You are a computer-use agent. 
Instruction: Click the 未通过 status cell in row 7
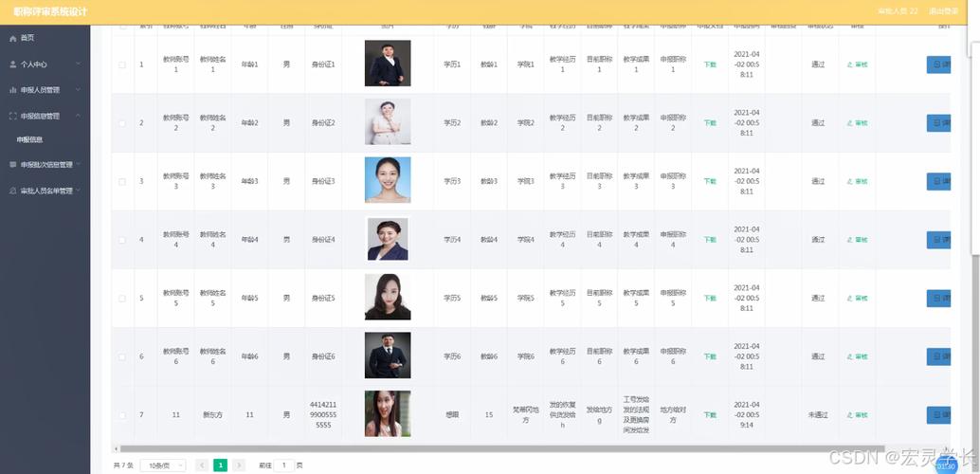(x=818, y=415)
